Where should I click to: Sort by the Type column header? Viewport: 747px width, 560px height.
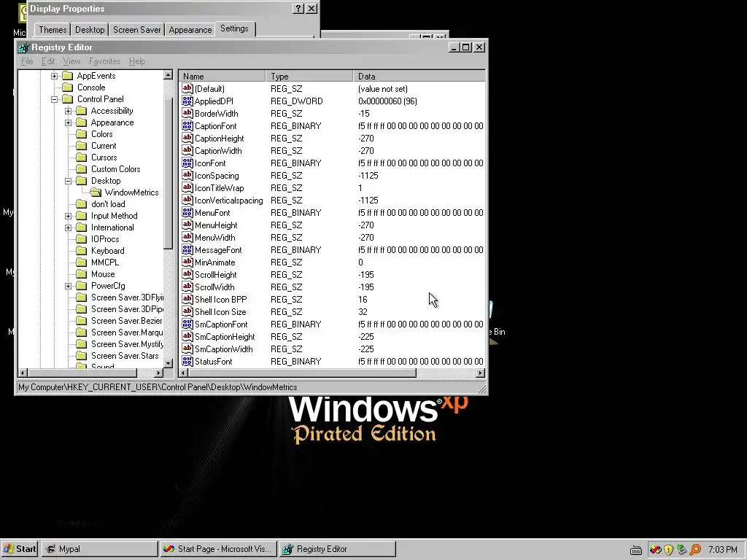[309, 76]
